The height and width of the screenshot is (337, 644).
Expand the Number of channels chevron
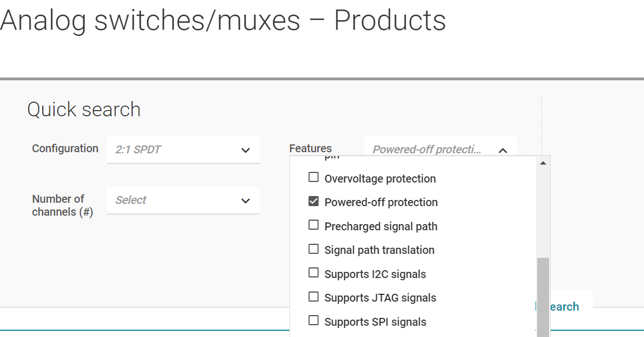pos(246,201)
